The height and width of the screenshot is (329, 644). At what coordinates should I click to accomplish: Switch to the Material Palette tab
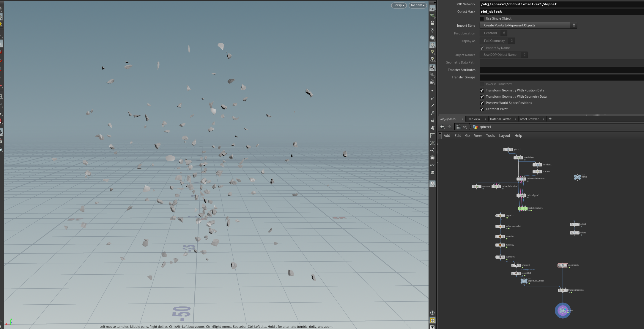(x=500, y=119)
